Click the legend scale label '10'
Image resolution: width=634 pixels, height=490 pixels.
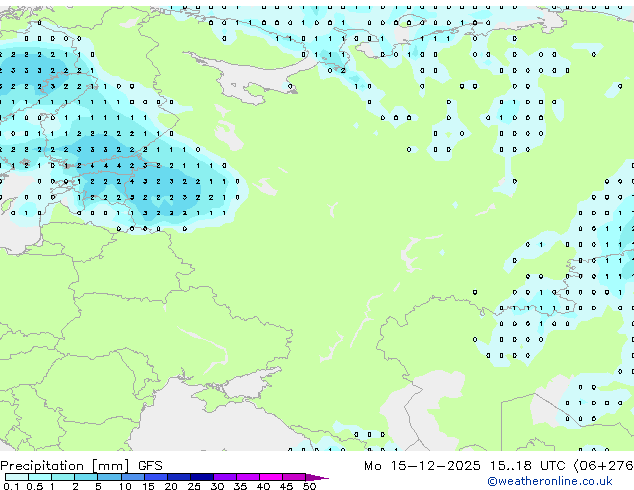click(x=125, y=486)
